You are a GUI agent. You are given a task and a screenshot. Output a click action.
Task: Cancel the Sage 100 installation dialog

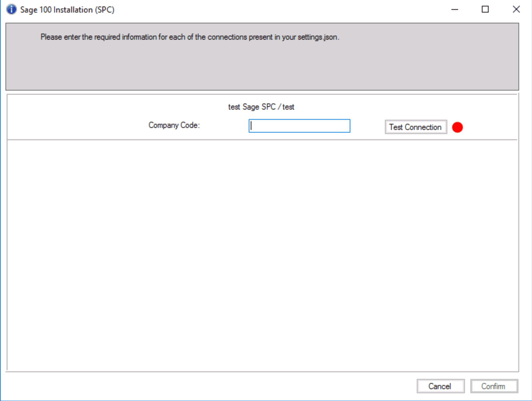pos(441,386)
